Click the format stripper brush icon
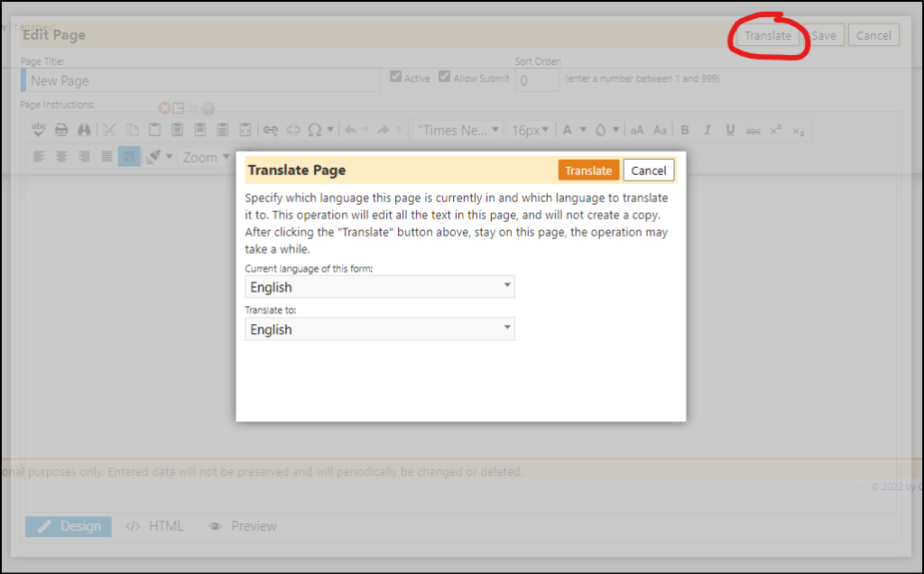The width and height of the screenshot is (924, 574). point(153,156)
